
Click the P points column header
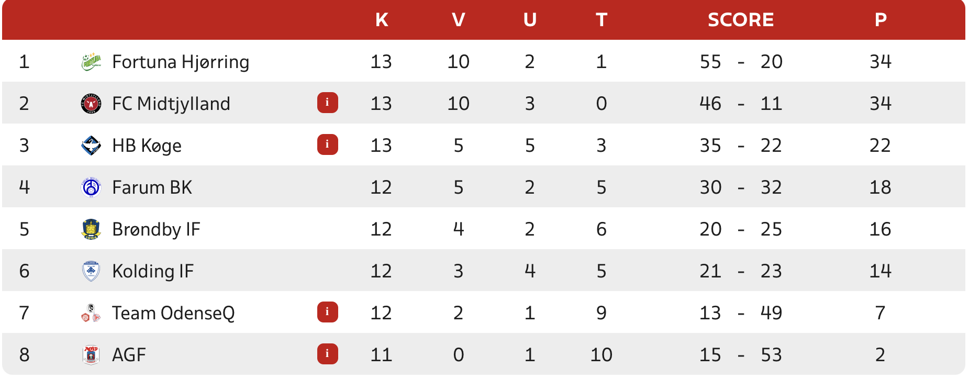click(x=880, y=20)
